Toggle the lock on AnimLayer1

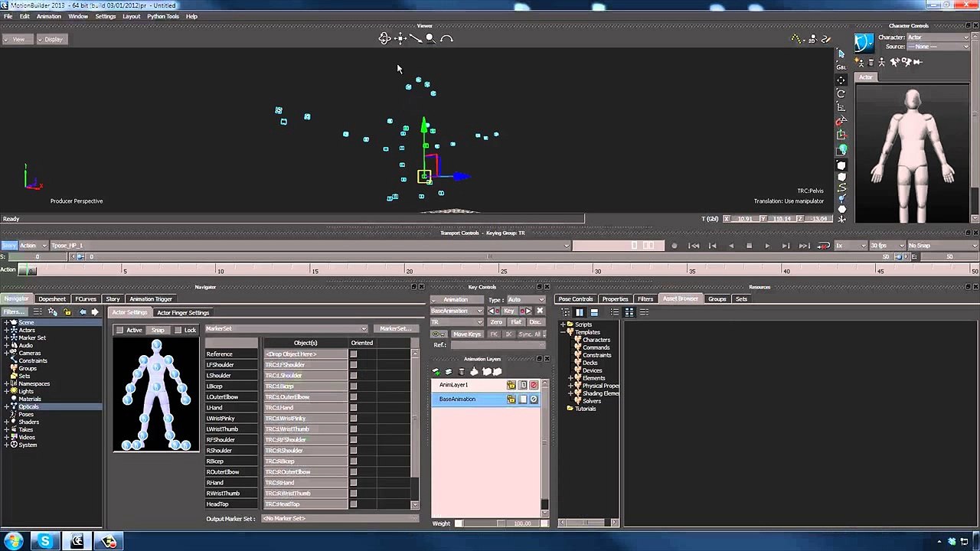511,385
